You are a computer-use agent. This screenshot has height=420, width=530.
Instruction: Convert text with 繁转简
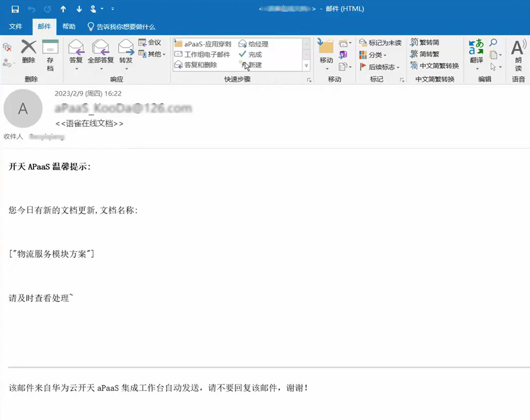click(x=425, y=42)
